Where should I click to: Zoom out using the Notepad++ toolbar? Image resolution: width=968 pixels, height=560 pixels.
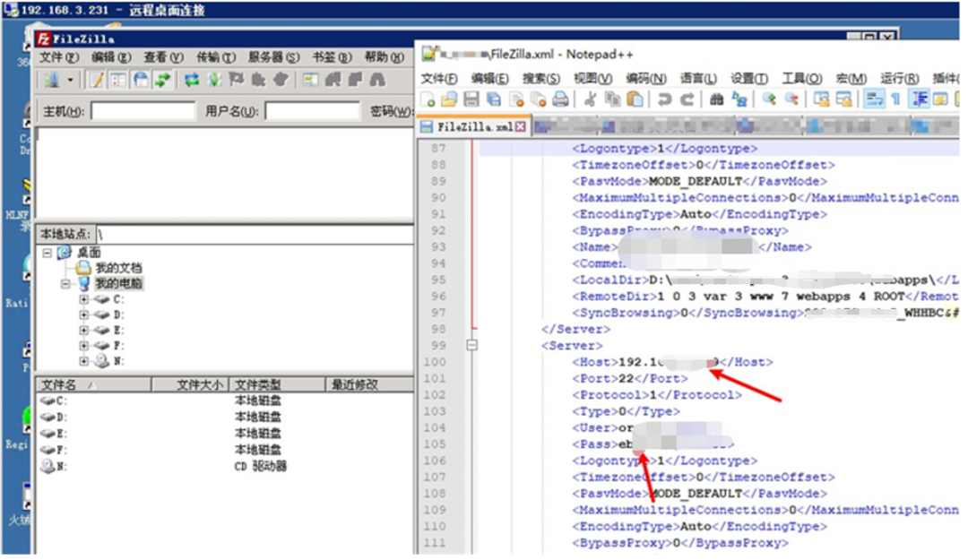(791, 99)
